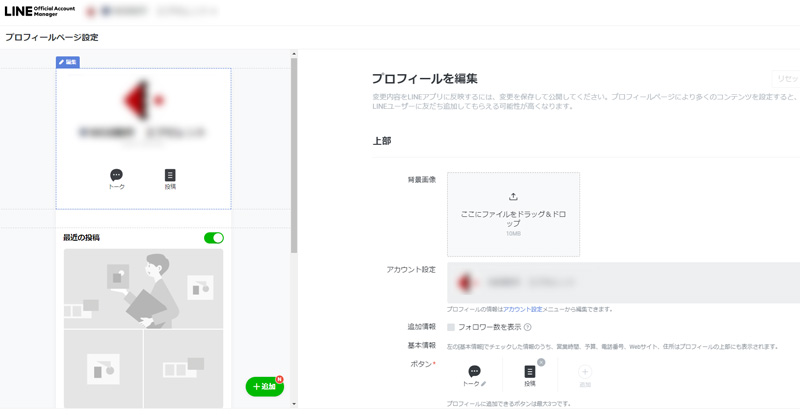
Task: Click the preview panel scrollbar down arrow
Action: click(x=294, y=404)
